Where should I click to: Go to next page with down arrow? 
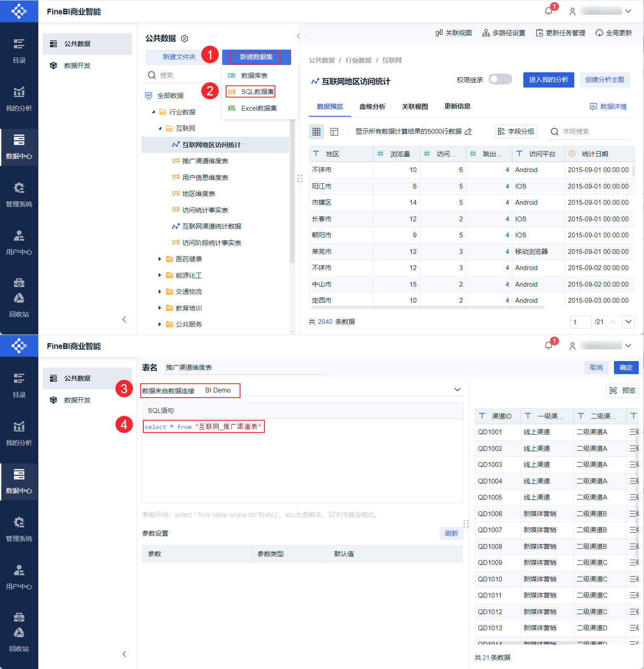coord(628,322)
